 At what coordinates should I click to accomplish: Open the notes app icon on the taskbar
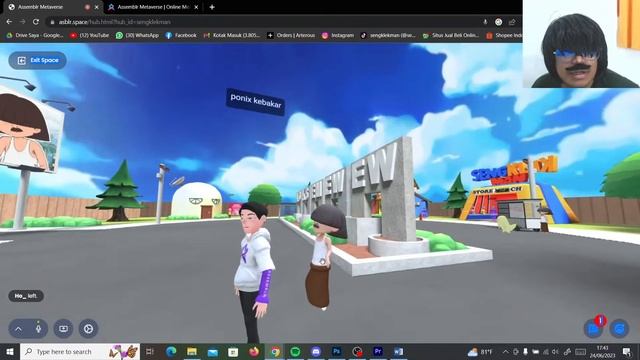click(233, 351)
